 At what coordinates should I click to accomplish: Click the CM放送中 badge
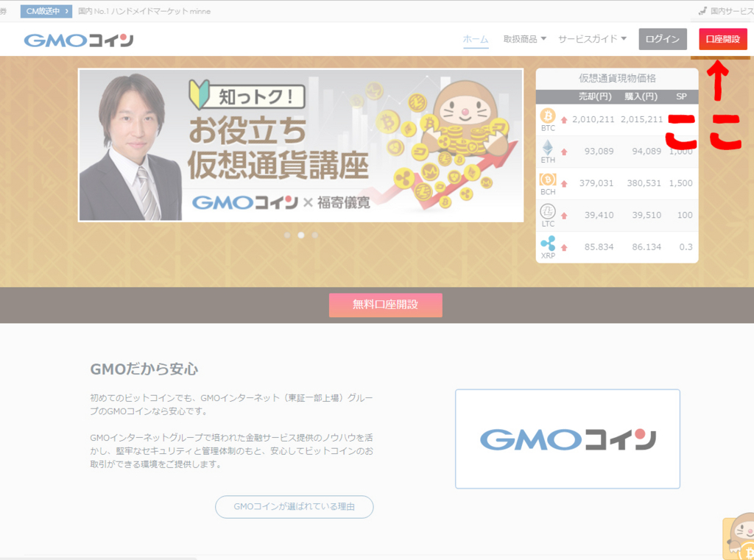(46, 11)
